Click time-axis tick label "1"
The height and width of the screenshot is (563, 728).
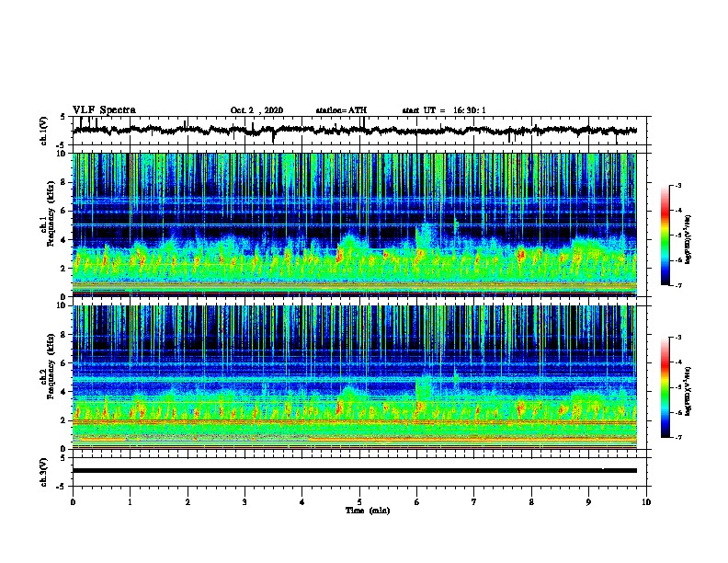(130, 502)
